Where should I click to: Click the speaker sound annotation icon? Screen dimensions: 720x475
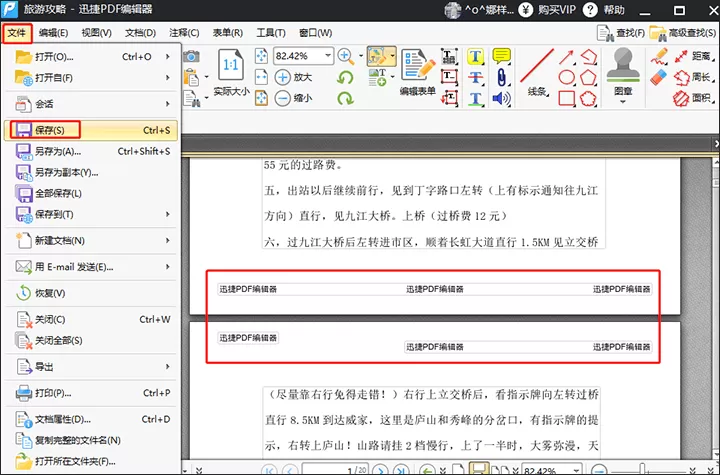tap(501, 98)
